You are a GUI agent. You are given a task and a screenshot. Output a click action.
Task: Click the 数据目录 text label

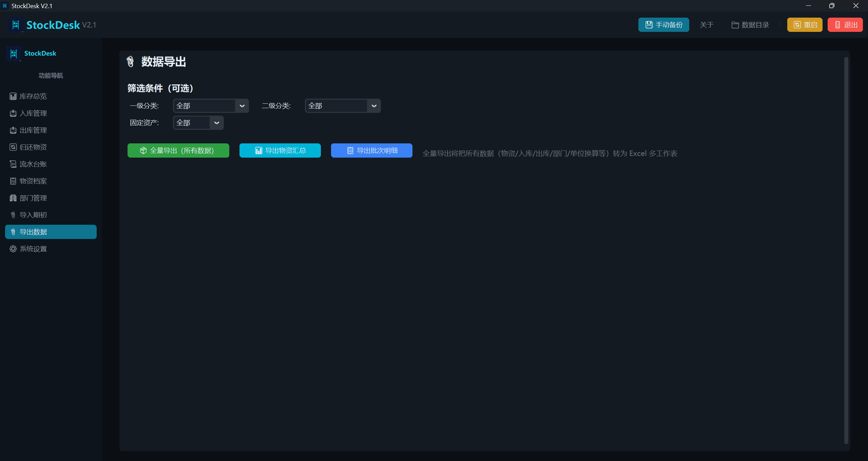pyautogui.click(x=755, y=25)
